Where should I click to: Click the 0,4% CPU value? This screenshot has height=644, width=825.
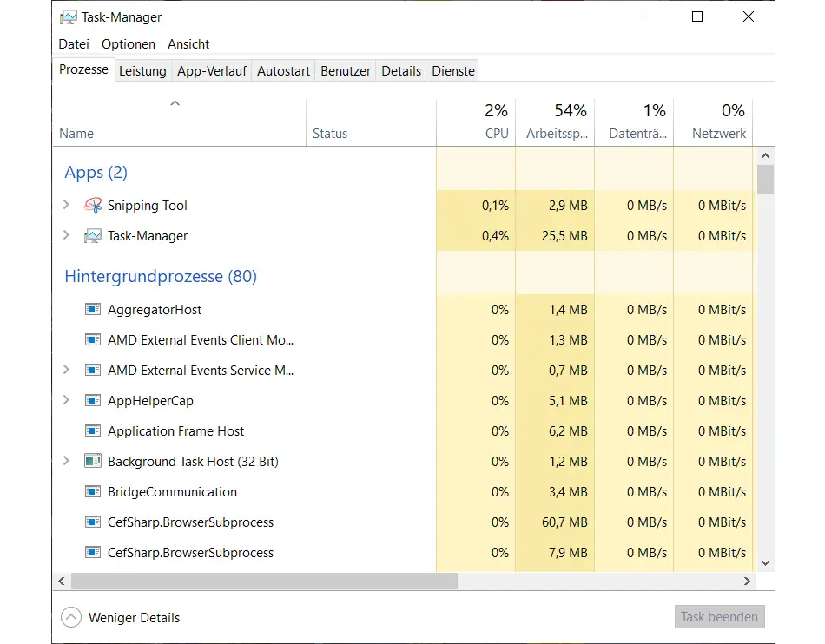(495, 236)
